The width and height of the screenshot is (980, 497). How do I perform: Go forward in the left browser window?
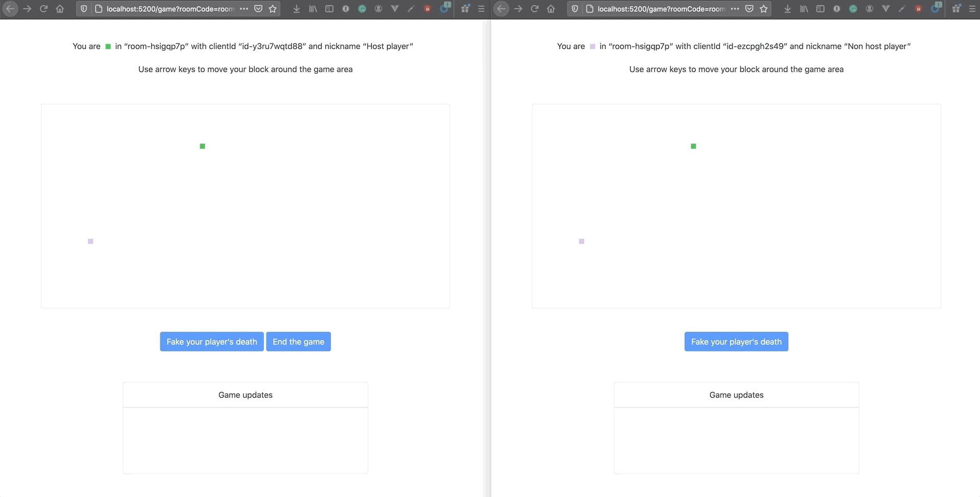(x=27, y=9)
